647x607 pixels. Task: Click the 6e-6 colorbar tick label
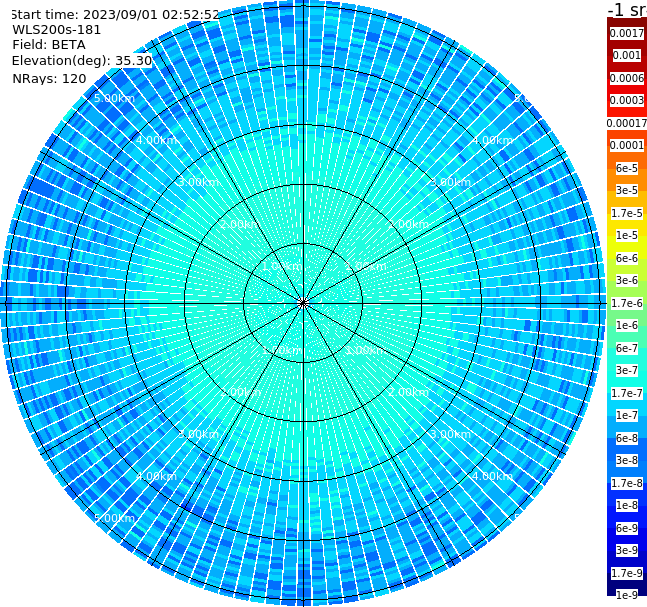pyautogui.click(x=627, y=258)
